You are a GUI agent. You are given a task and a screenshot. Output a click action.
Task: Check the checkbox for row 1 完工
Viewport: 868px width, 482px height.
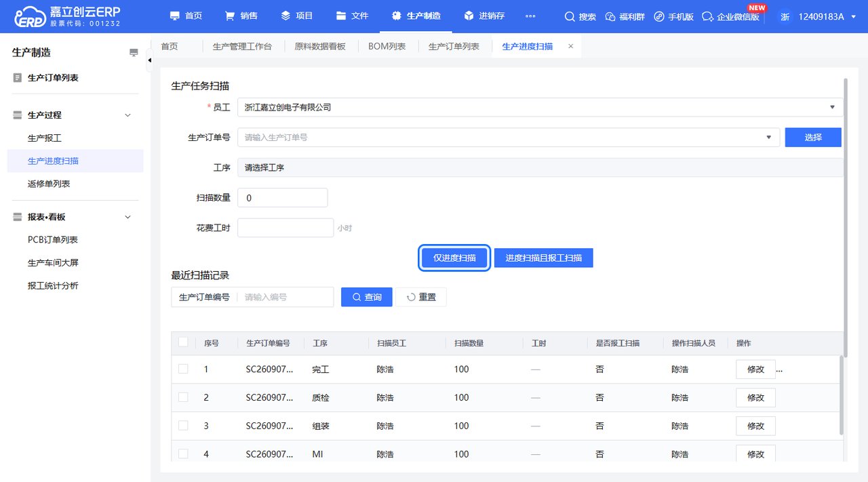pyautogui.click(x=183, y=369)
